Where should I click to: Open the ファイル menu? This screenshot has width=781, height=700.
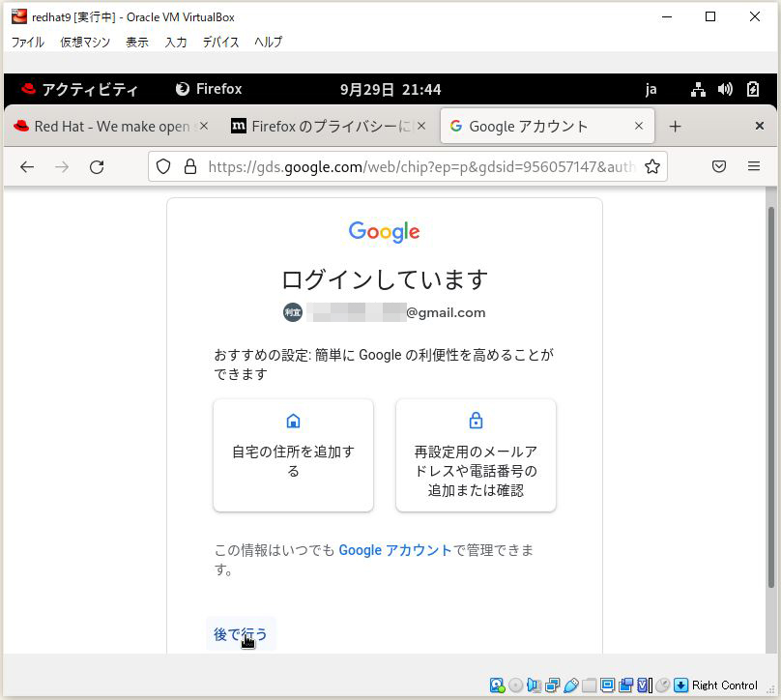coord(28,42)
